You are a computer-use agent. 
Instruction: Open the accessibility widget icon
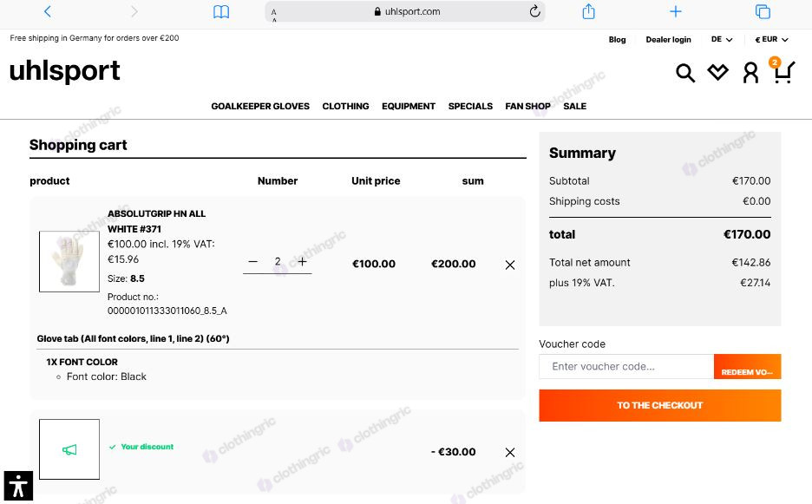click(x=18, y=486)
